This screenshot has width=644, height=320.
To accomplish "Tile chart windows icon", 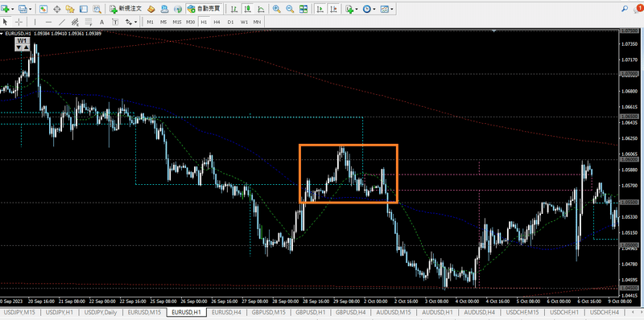I will [303, 9].
